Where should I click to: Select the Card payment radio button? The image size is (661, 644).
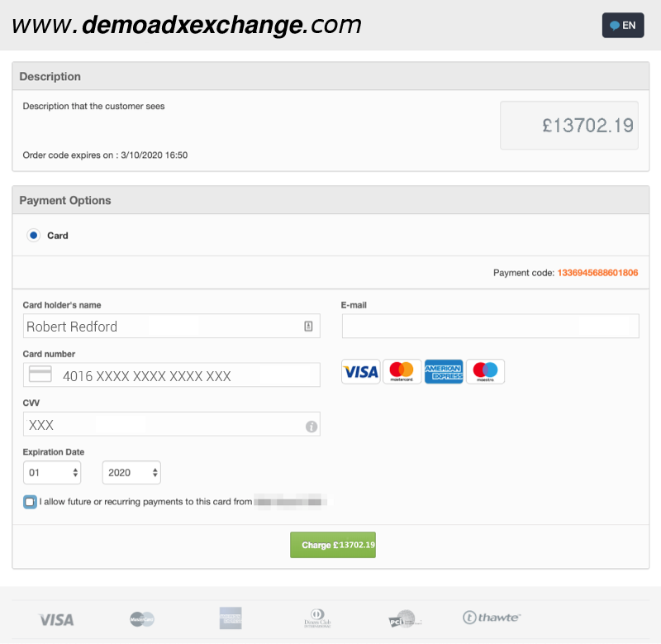34,236
